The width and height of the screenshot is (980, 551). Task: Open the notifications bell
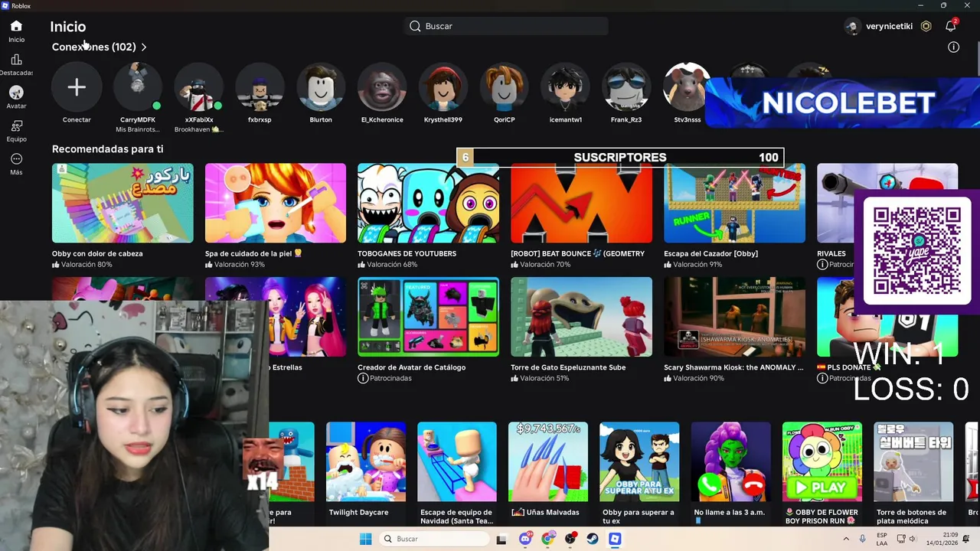click(x=951, y=26)
